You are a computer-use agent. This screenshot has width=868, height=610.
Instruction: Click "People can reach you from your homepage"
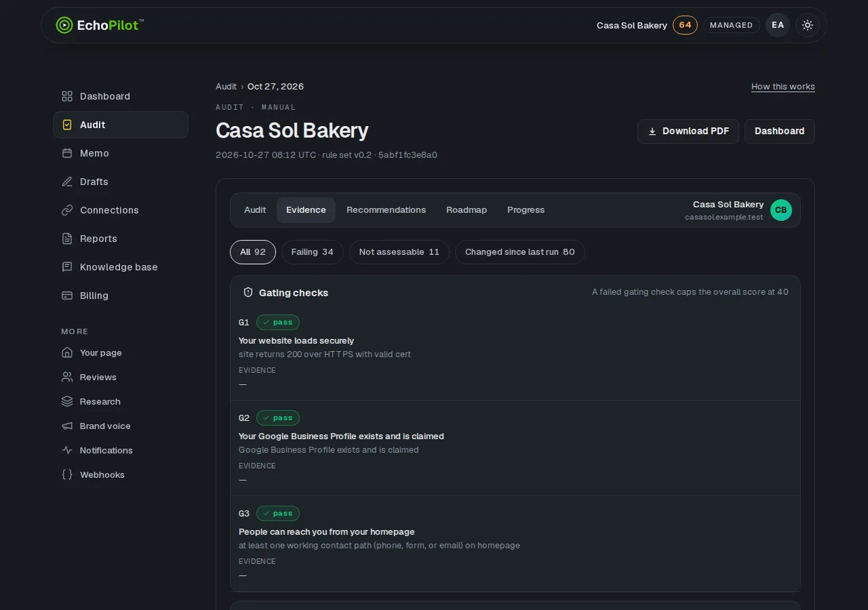tap(327, 532)
